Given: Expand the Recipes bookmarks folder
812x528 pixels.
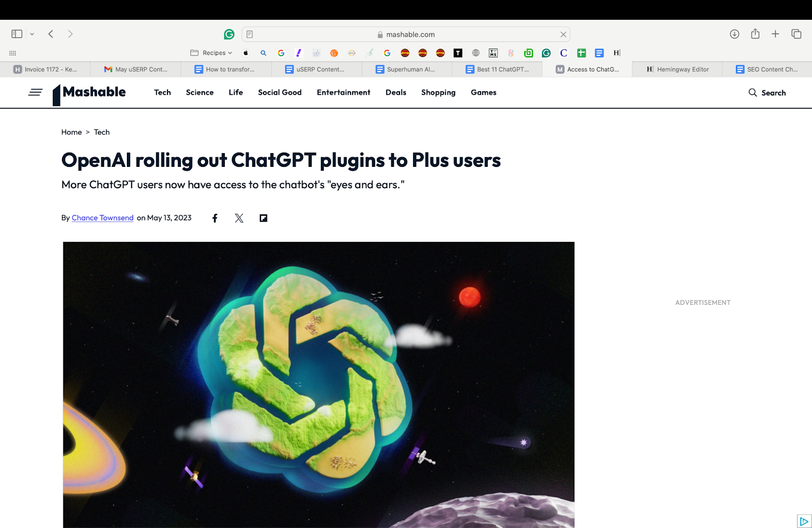Looking at the screenshot, I should click(211, 53).
